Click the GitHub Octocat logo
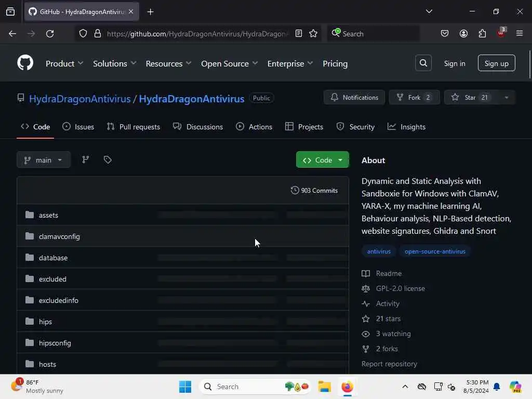This screenshot has width=532, height=399. click(x=25, y=63)
